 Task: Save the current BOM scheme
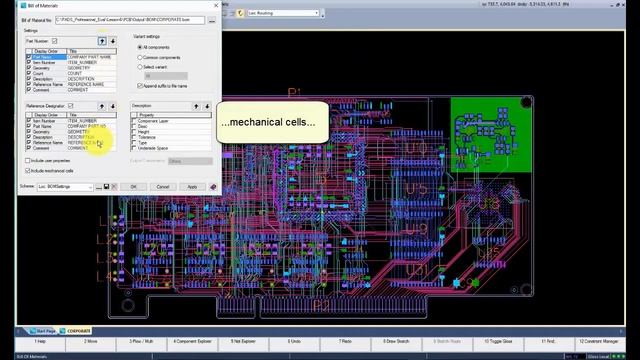click(107, 187)
